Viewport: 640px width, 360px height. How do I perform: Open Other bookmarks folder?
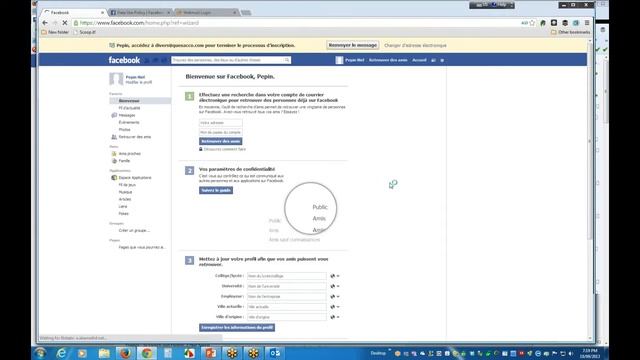pos(571,32)
